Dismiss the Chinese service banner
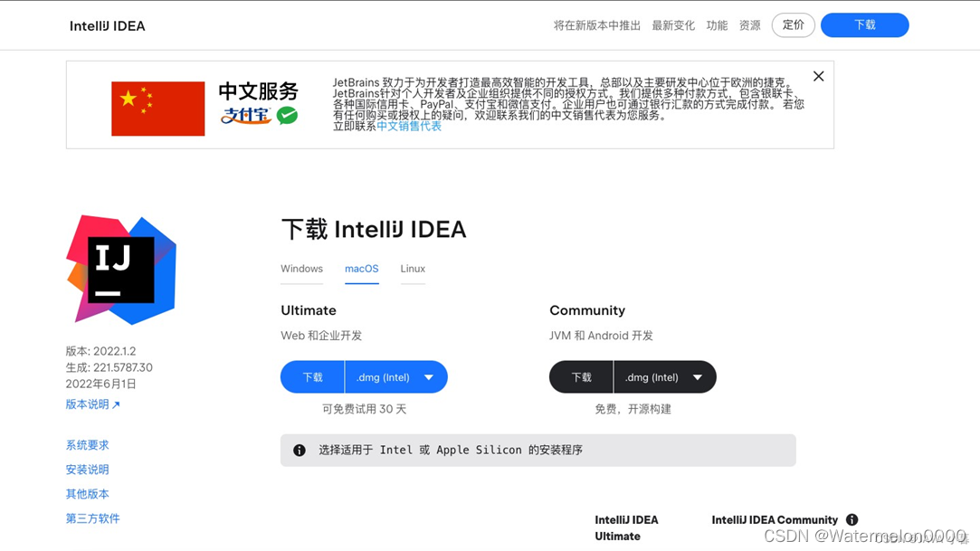This screenshot has width=980, height=551. click(818, 76)
